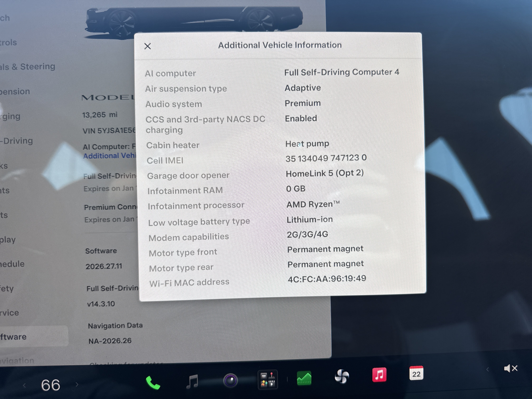Decrease temperature with the left arrow

click(24, 386)
